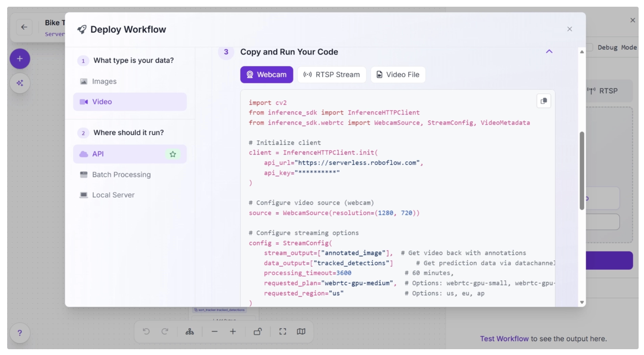The height and width of the screenshot is (355, 644).
Task: Click the icon next to Batch Processing
Action: pos(84,175)
